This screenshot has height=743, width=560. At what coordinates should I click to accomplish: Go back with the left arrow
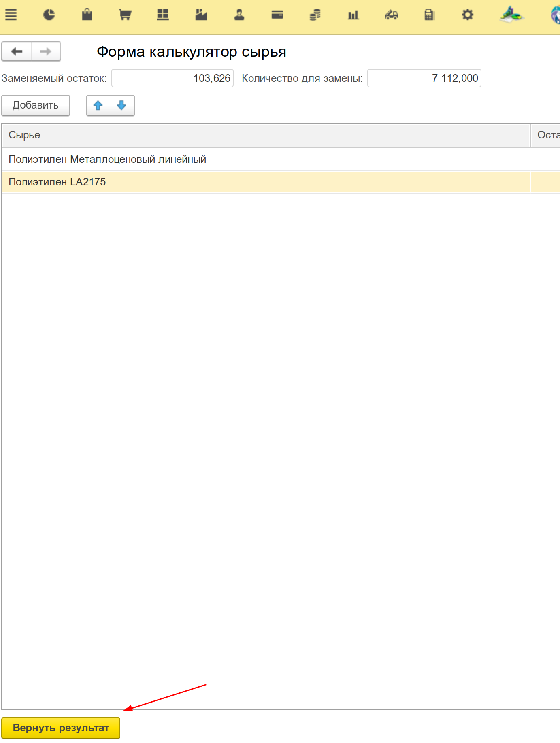click(17, 51)
